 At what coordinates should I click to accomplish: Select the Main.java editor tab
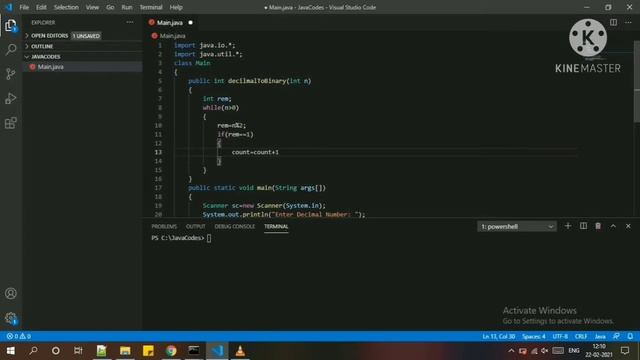pos(170,22)
